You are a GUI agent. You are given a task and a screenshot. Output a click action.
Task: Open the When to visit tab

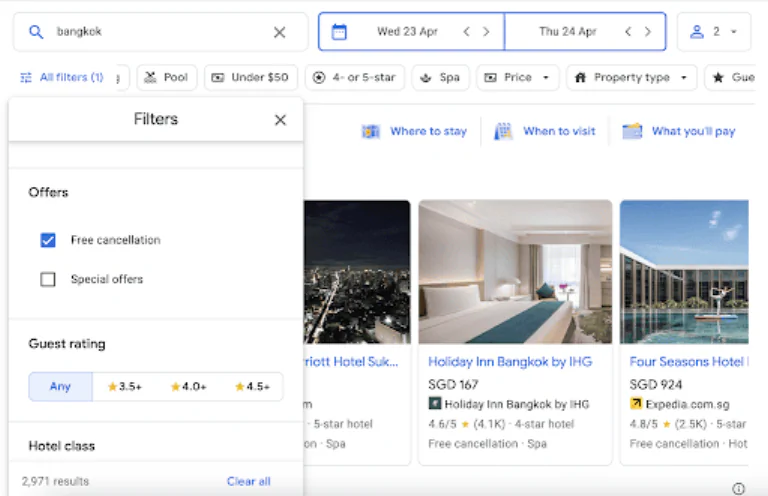coord(545,131)
